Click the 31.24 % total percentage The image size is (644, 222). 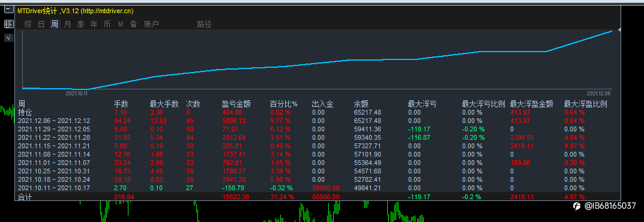[x=282, y=197]
